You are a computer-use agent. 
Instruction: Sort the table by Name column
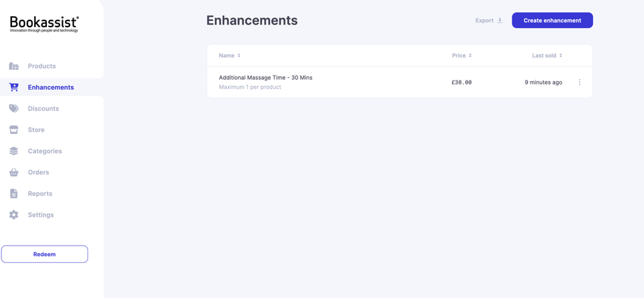(x=230, y=55)
